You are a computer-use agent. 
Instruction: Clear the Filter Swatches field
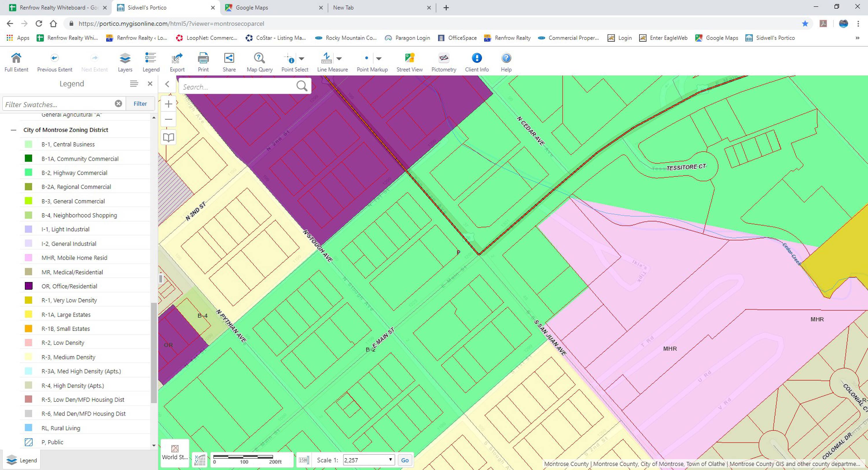pos(118,104)
